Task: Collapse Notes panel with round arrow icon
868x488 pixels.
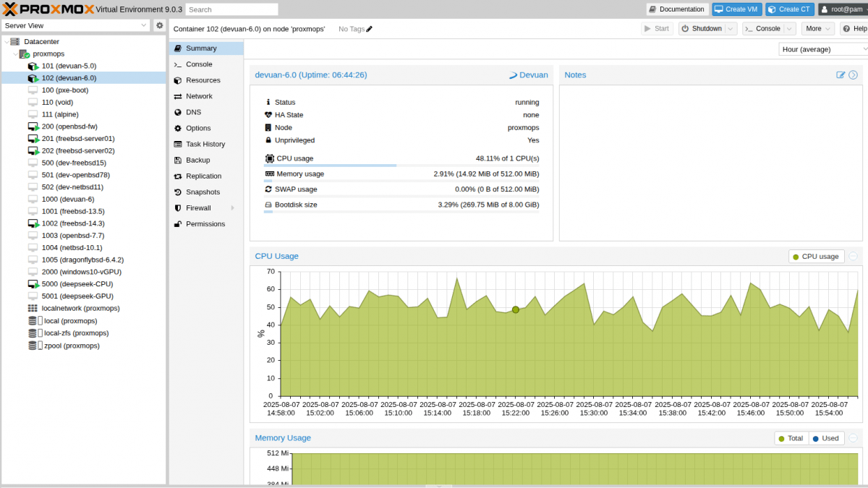Action: 853,74
